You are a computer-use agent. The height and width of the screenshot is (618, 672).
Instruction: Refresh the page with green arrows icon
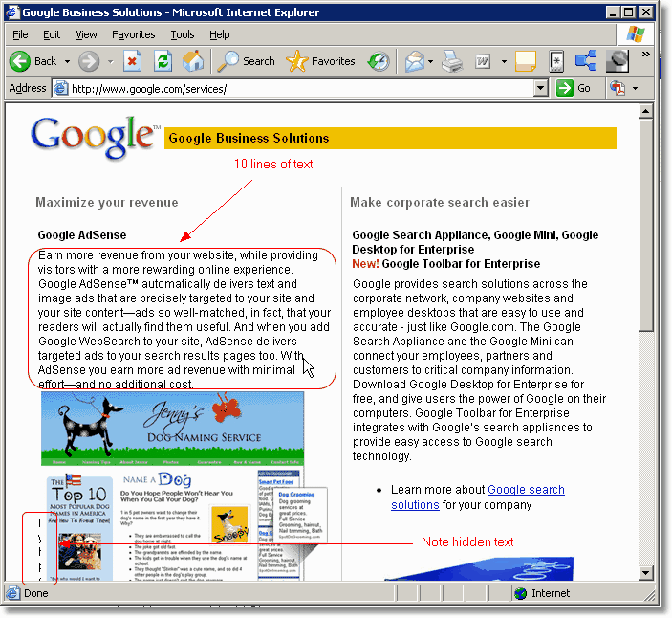pyautogui.click(x=163, y=61)
